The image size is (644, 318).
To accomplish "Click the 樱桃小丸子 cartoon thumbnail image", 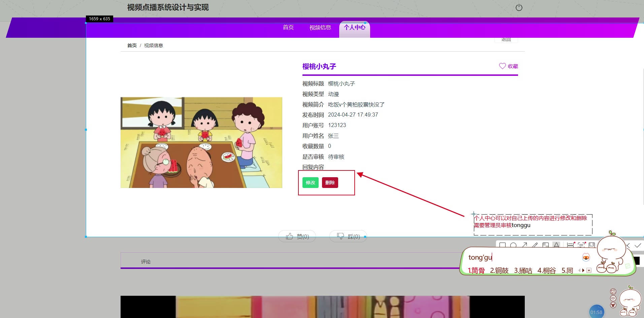I will [201, 142].
